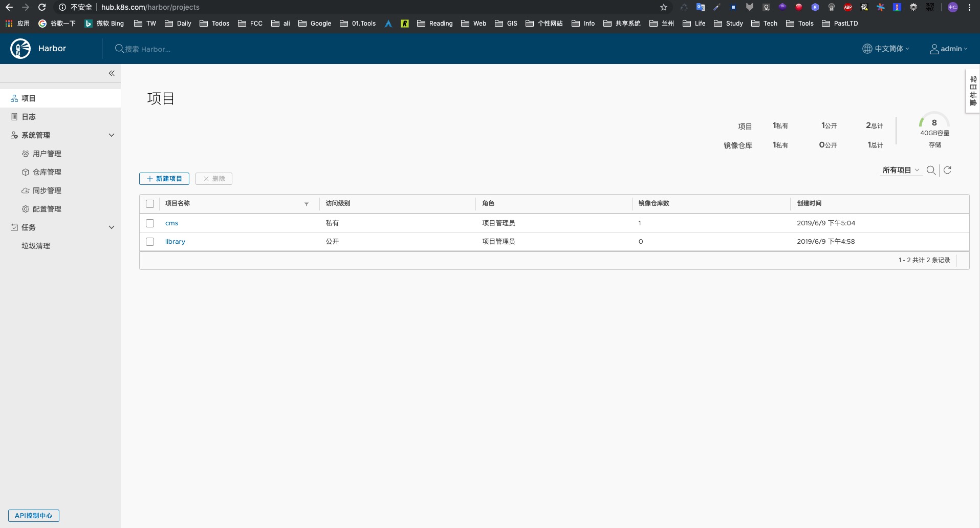Open the 所有项目 filter dropdown

(x=901, y=170)
